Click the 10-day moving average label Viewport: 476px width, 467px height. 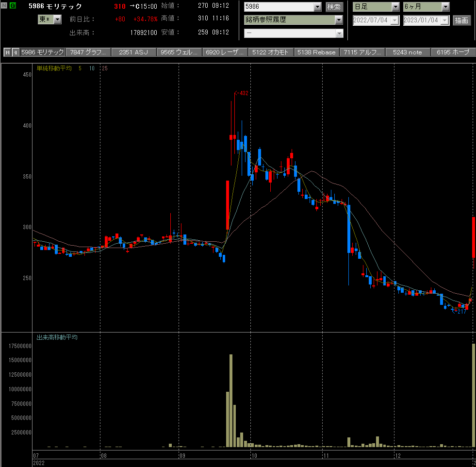tap(92, 68)
